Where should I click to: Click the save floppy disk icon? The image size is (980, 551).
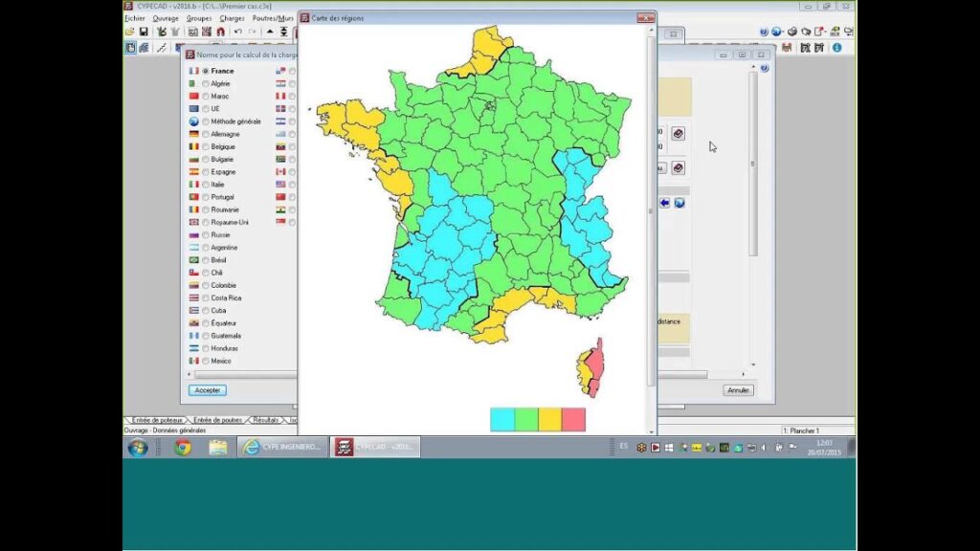point(143,32)
